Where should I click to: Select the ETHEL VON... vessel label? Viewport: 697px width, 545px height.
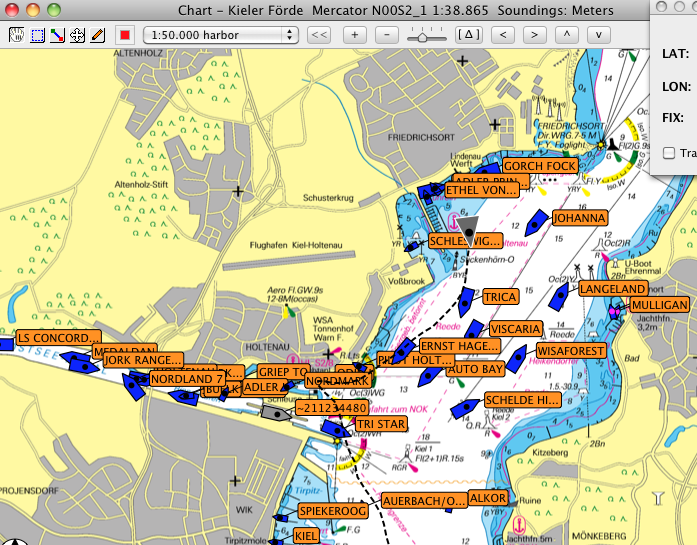coord(481,190)
